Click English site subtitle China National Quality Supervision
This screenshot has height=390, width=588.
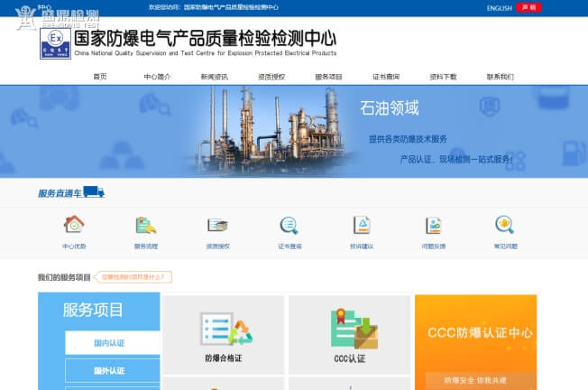(205, 53)
